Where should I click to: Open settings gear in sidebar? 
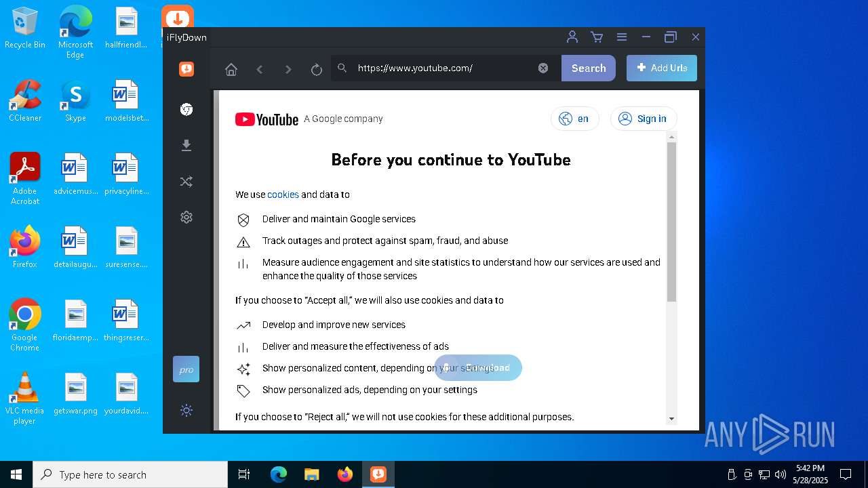pos(186,218)
